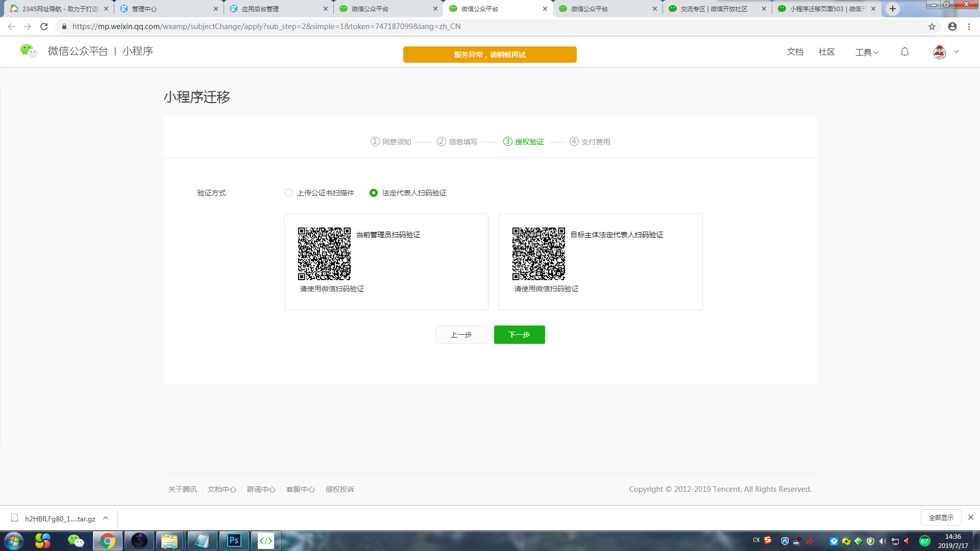Viewport: 980px width, 551px height.
Task: Close the 管理中心 browser tab
Action: (215, 9)
